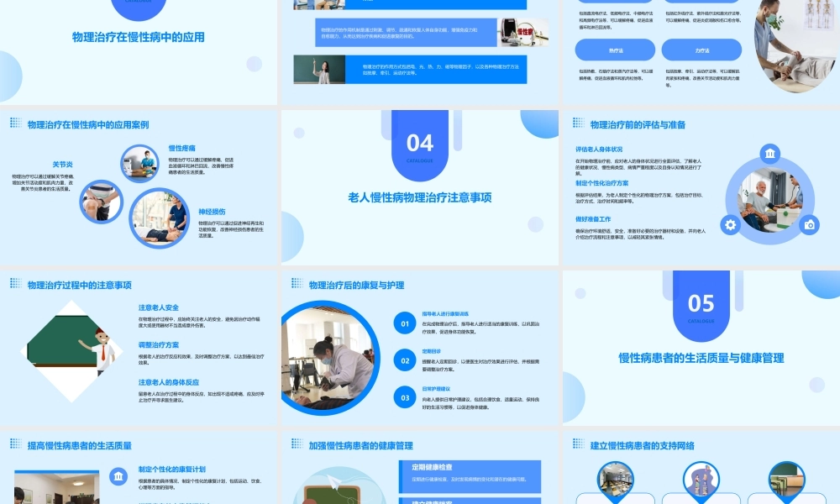
Task: Open slide 提高慢性病患者的生活质量
Action: (139, 468)
